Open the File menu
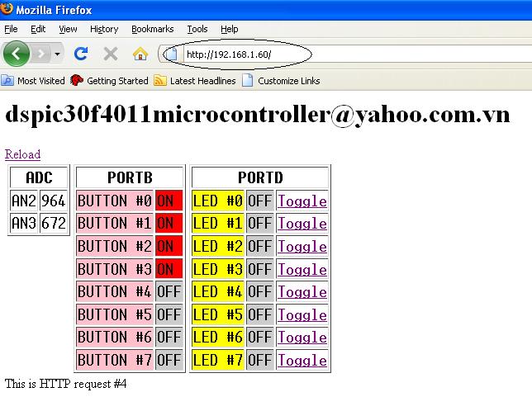 coord(11,29)
